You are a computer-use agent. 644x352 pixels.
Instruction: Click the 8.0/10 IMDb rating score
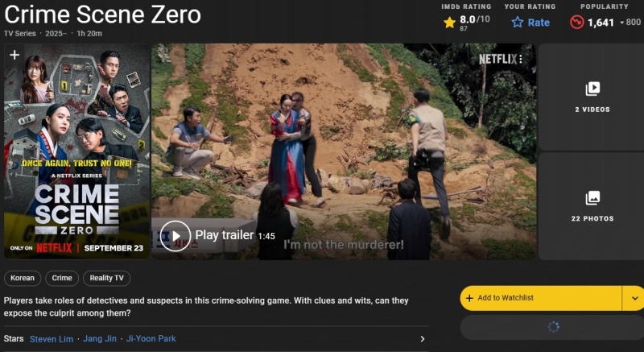[x=474, y=19]
